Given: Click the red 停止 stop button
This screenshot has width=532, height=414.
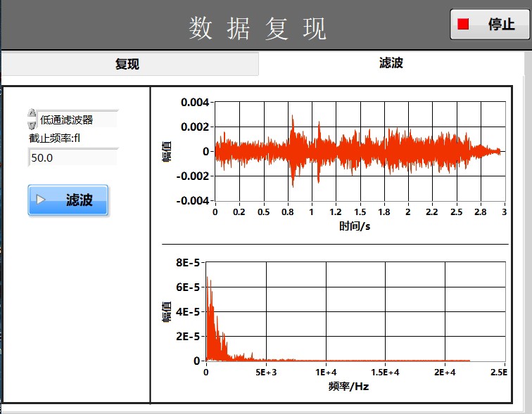Looking at the screenshot, I should click(490, 25).
